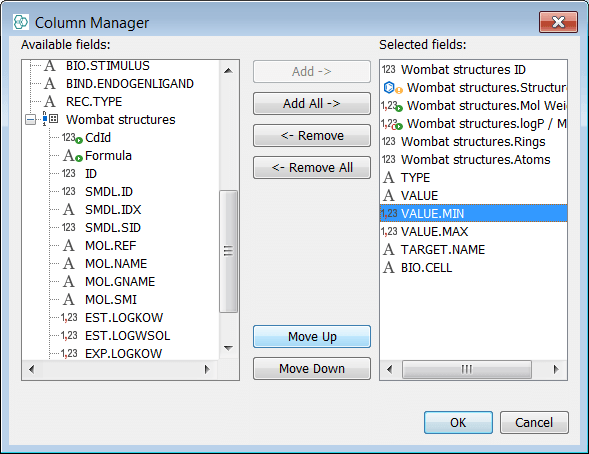589x454 pixels.
Task: Click the selected fields right scroll arrow
Action: tap(556, 370)
